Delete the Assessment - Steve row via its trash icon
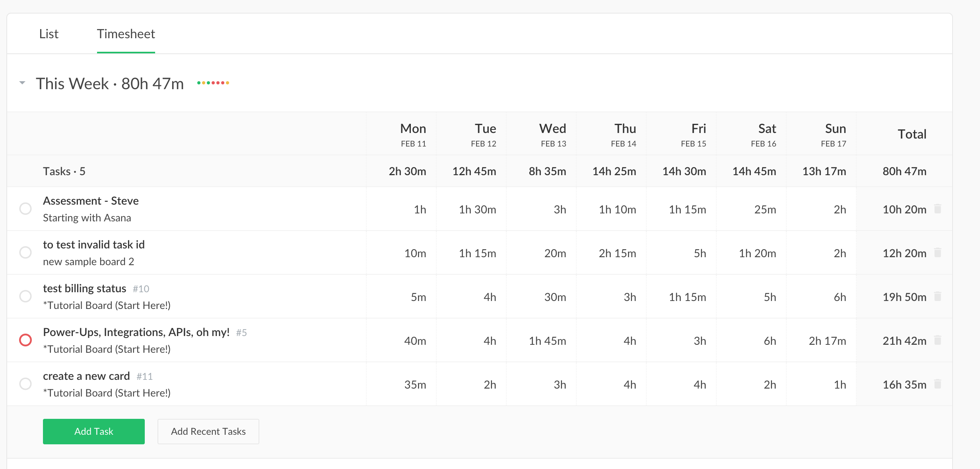This screenshot has height=469, width=980. click(x=937, y=209)
